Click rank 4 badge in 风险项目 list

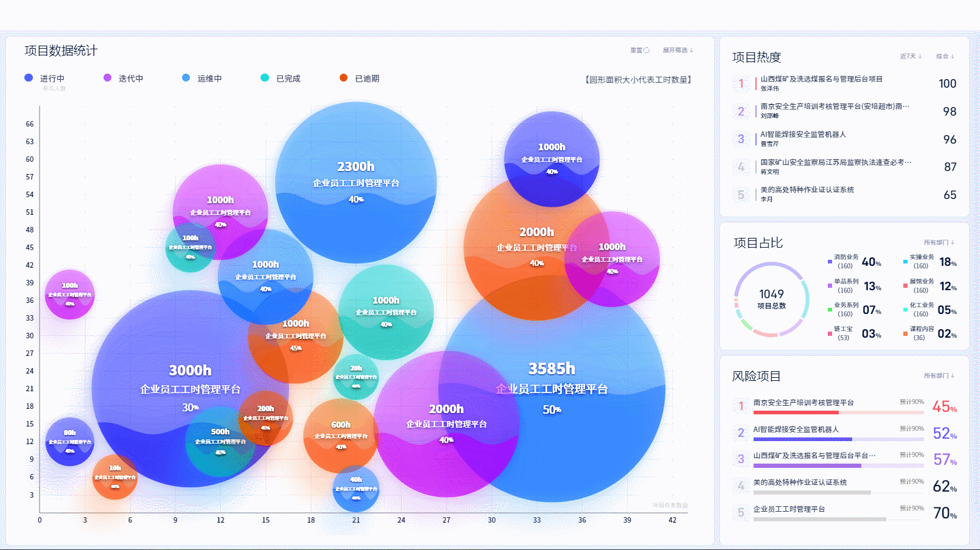(741, 486)
